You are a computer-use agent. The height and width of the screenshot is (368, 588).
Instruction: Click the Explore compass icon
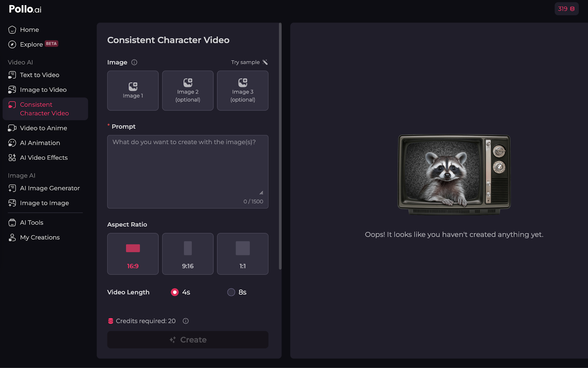coord(12,44)
